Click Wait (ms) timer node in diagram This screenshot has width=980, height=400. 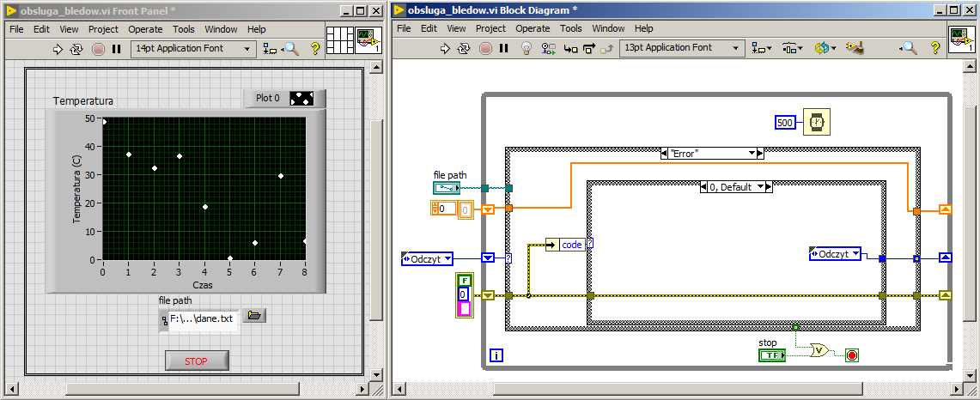(x=817, y=123)
